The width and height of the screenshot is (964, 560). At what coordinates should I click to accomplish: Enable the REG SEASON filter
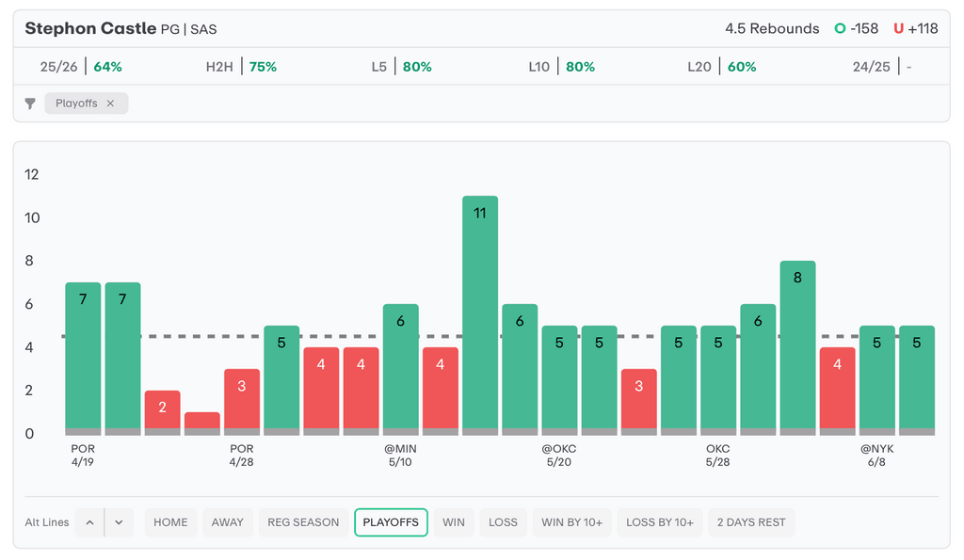pyautogui.click(x=303, y=522)
